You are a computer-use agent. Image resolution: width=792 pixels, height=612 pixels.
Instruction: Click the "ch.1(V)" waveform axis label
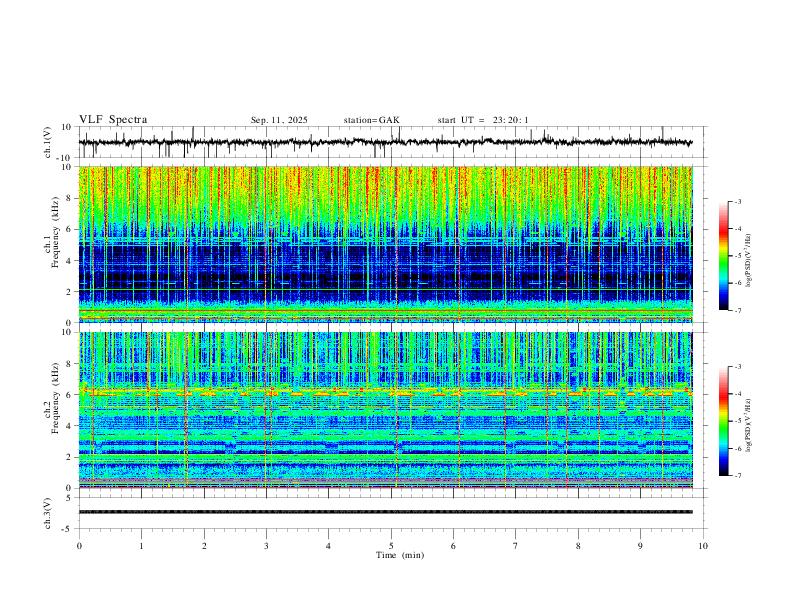(48, 142)
